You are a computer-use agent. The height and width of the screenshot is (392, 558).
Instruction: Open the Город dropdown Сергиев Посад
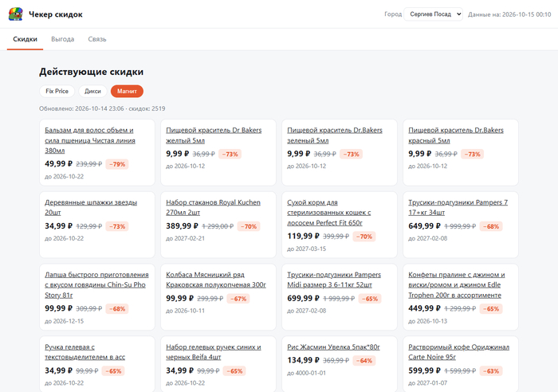point(433,14)
